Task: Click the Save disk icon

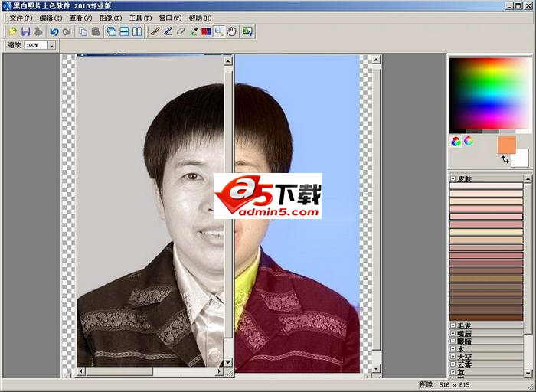Action: (x=25, y=31)
